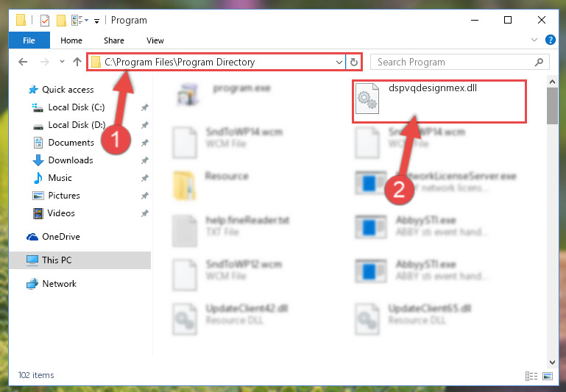The height and width of the screenshot is (392, 566).
Task: Unpin Pictures from Quick access
Action: tap(145, 196)
